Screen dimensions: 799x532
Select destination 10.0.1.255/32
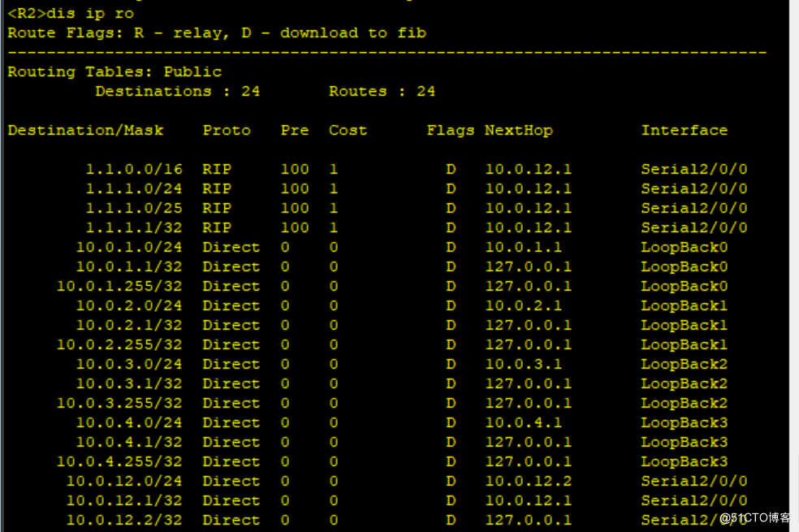[119, 287]
